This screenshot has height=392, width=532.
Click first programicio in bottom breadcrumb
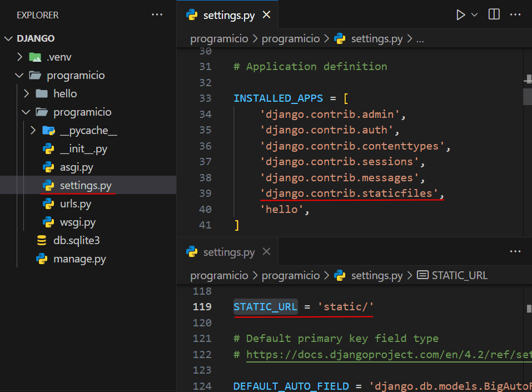[219, 276]
